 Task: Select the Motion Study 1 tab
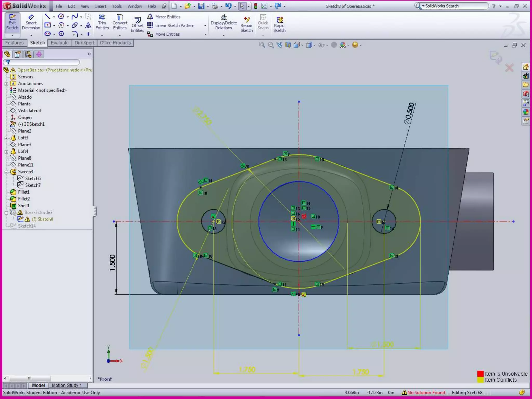(x=67, y=385)
